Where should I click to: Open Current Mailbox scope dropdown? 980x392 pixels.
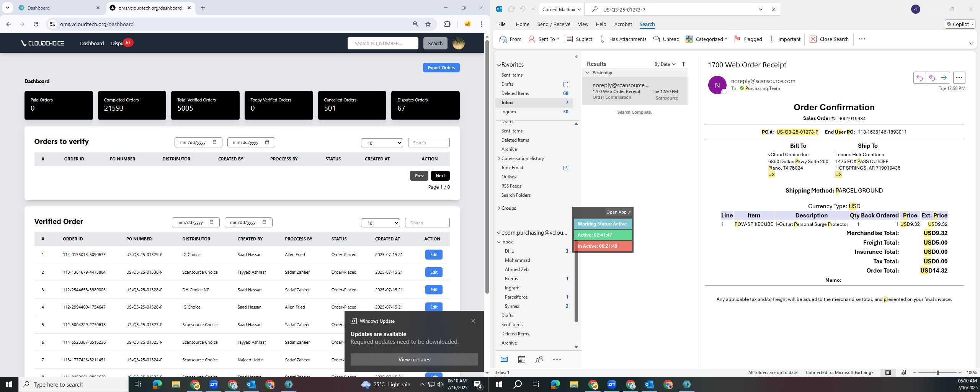pos(561,9)
